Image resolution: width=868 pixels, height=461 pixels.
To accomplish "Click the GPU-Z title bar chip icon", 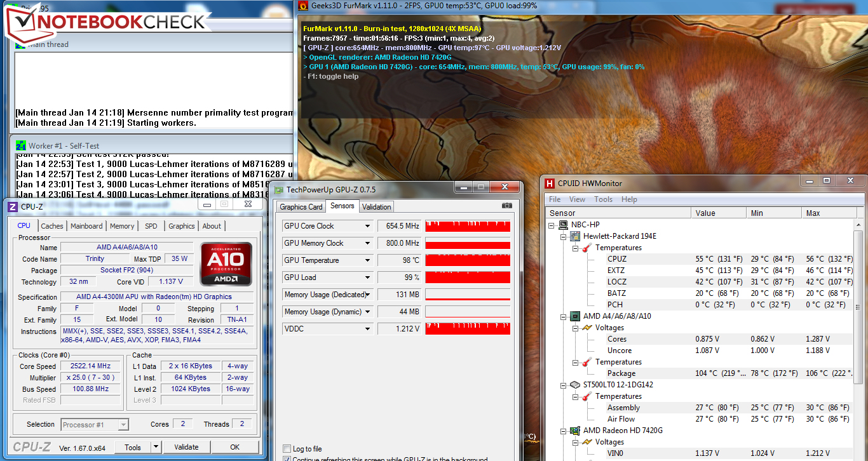I will pos(278,189).
